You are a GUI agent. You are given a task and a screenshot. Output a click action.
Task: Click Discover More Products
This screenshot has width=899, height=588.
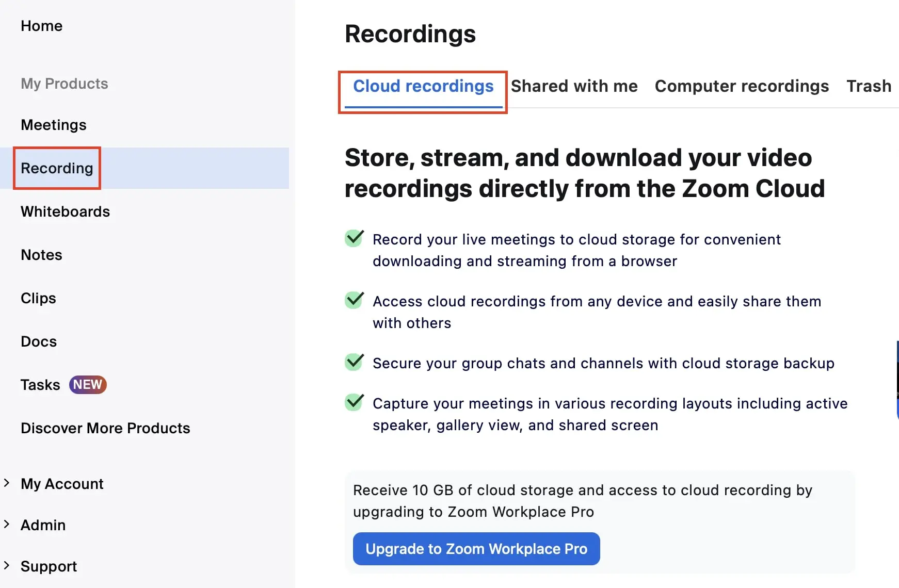click(x=105, y=428)
